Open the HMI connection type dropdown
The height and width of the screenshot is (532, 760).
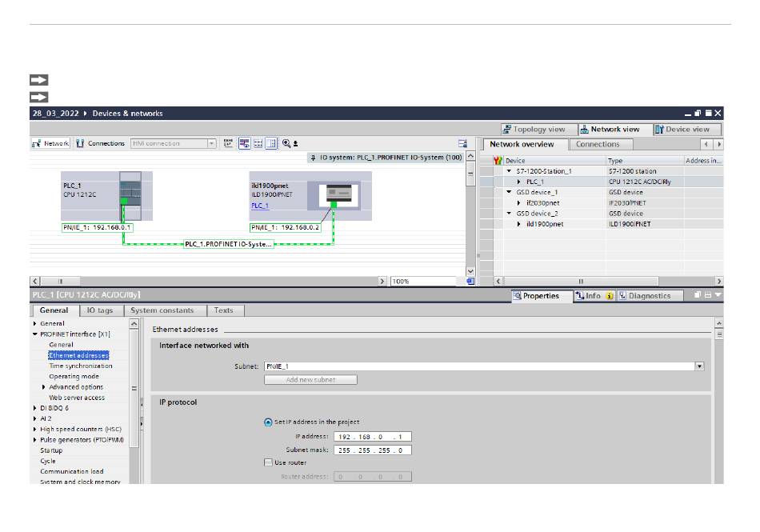211,143
